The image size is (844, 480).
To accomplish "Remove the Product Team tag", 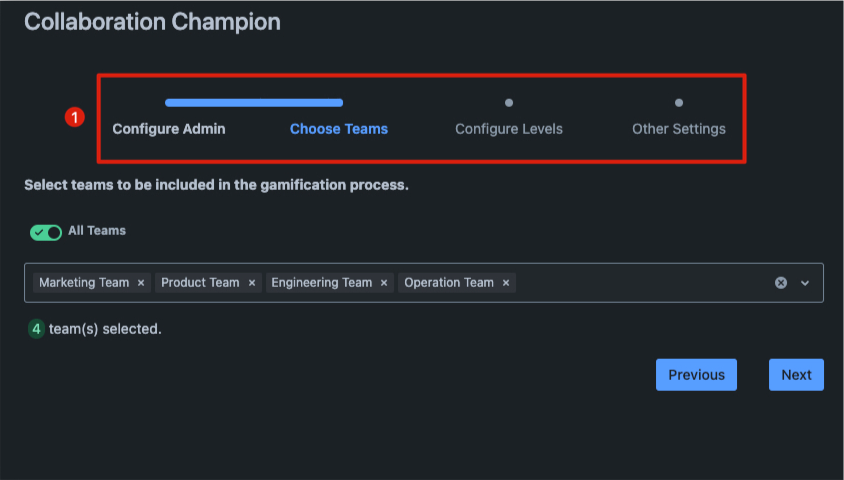I will click(x=252, y=283).
